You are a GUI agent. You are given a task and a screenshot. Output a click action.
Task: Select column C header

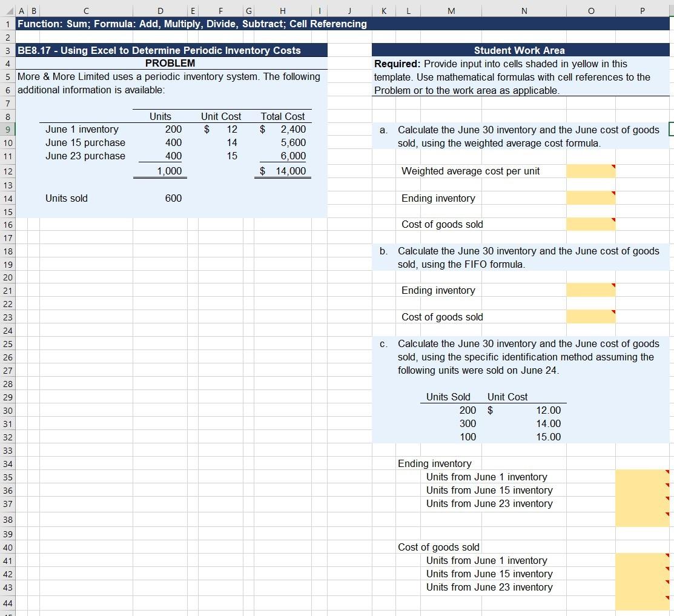click(x=86, y=11)
